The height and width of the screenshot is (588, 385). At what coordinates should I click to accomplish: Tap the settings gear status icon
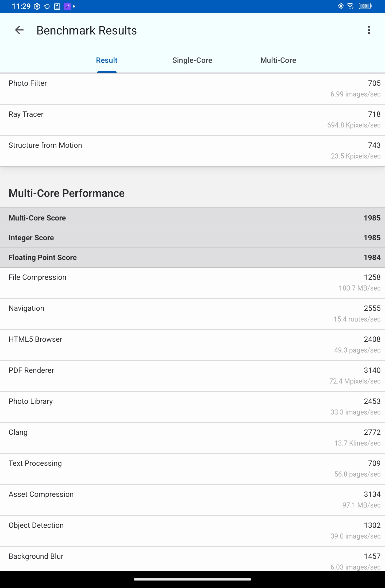(x=37, y=6)
